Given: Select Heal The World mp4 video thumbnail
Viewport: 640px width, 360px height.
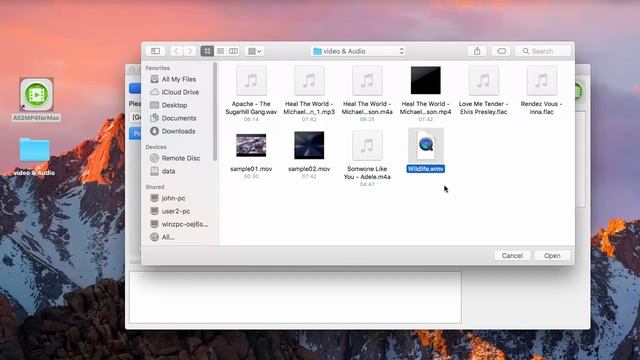Looking at the screenshot, I should click(425, 80).
